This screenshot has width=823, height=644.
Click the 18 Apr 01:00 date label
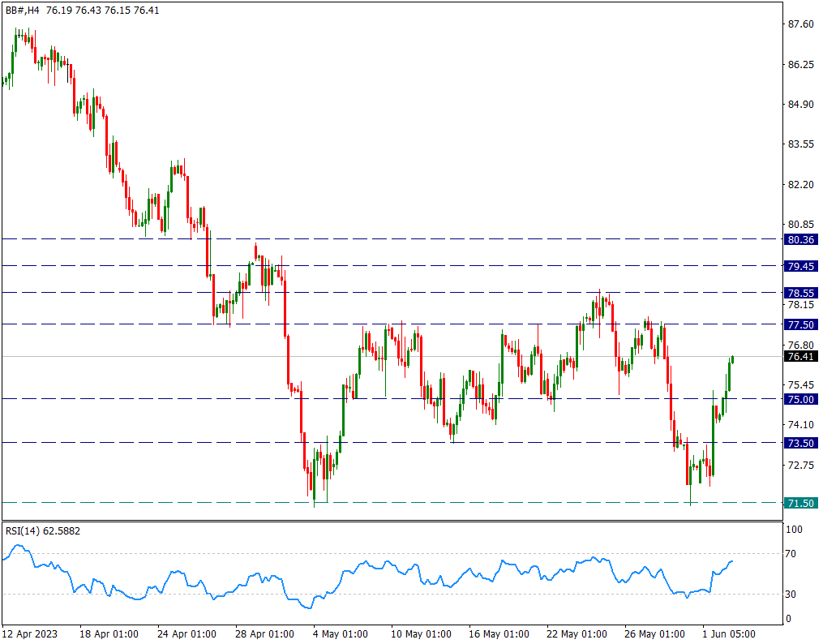pos(109,634)
